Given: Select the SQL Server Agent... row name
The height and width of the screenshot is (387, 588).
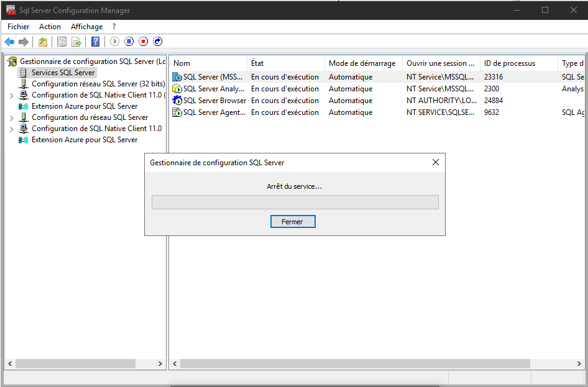Looking at the screenshot, I should point(214,112).
